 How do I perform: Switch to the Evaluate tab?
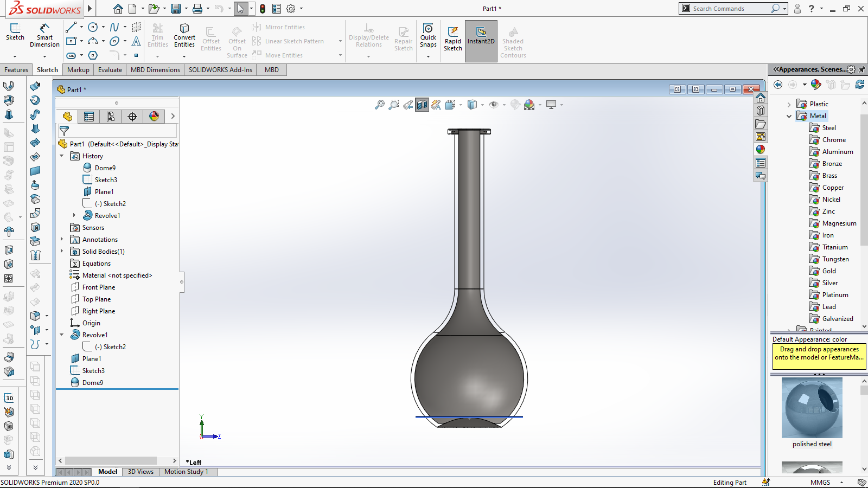(x=110, y=69)
